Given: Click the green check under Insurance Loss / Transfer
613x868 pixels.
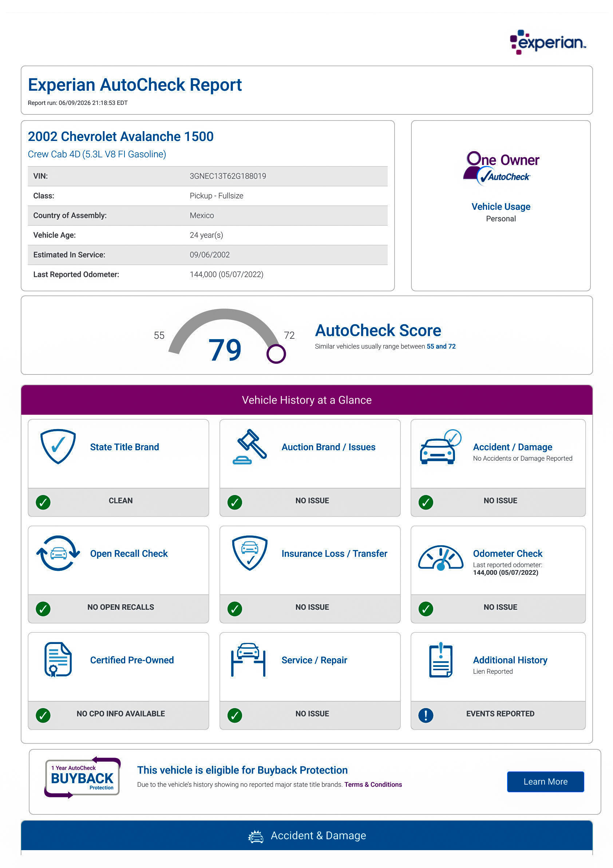Looking at the screenshot, I should (234, 609).
